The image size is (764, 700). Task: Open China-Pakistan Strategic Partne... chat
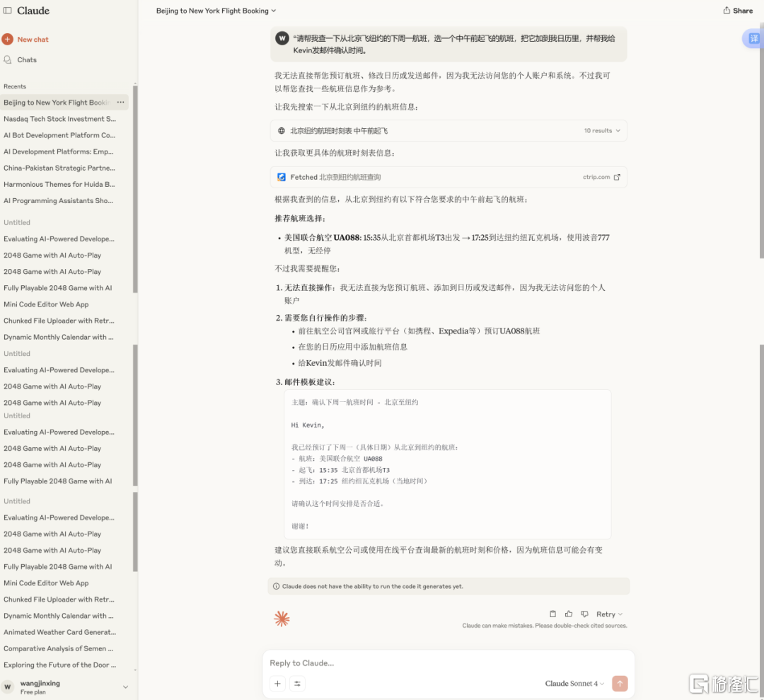point(60,168)
